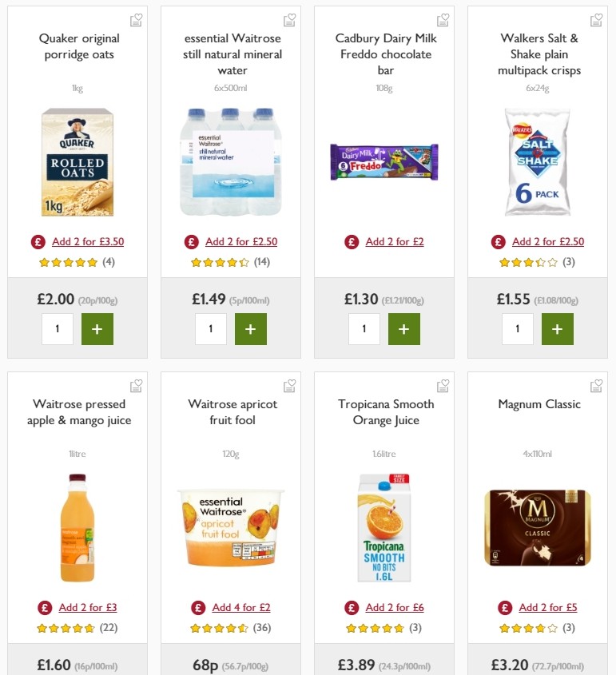View the Magnum Classic product photo
Screen dimensions: 616x675
538,527
